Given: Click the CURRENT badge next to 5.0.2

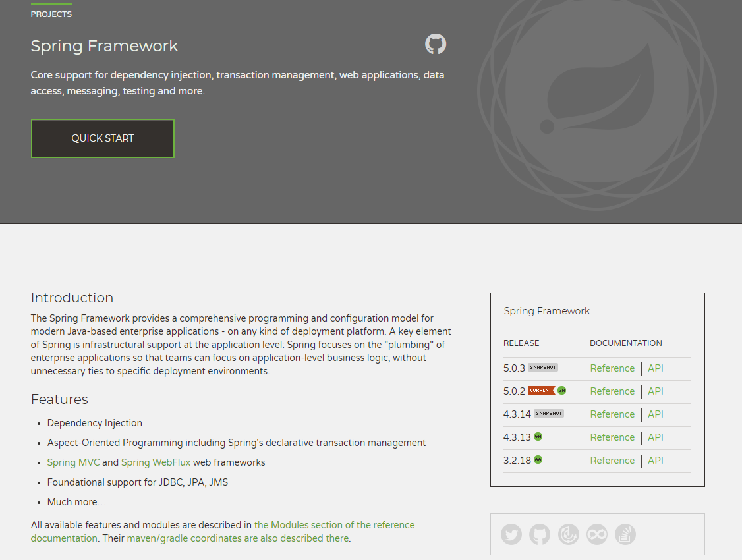Looking at the screenshot, I should [x=542, y=391].
